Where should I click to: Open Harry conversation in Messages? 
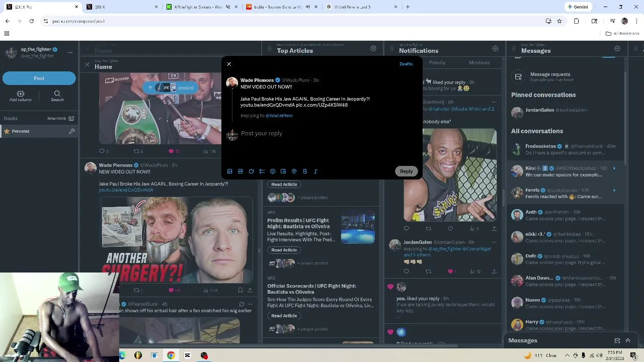pos(566,325)
